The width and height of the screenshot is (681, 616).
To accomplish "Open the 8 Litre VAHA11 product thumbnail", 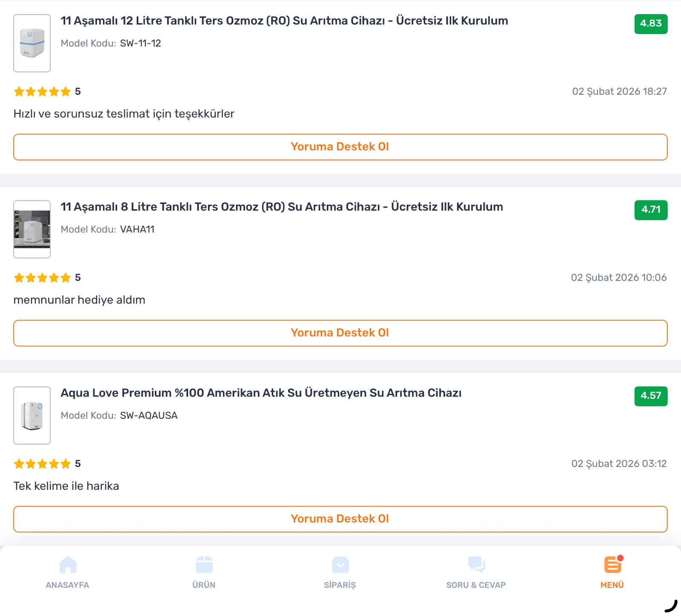I will pyautogui.click(x=32, y=229).
